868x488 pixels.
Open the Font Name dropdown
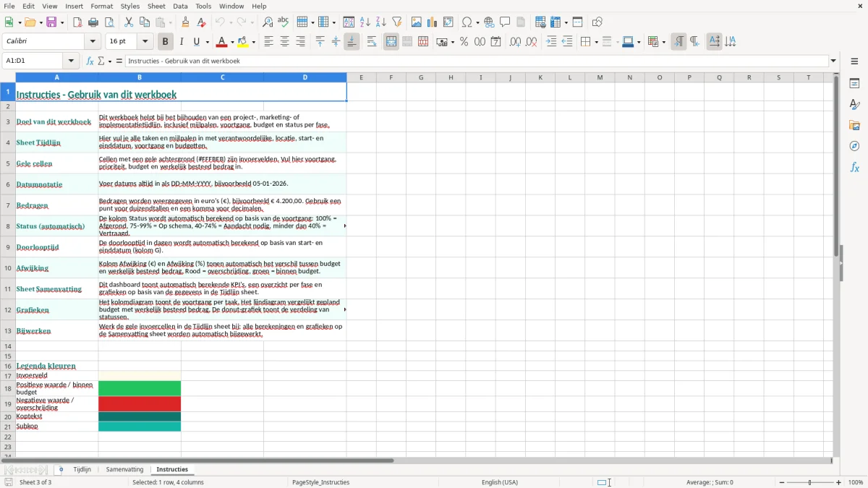tap(93, 42)
